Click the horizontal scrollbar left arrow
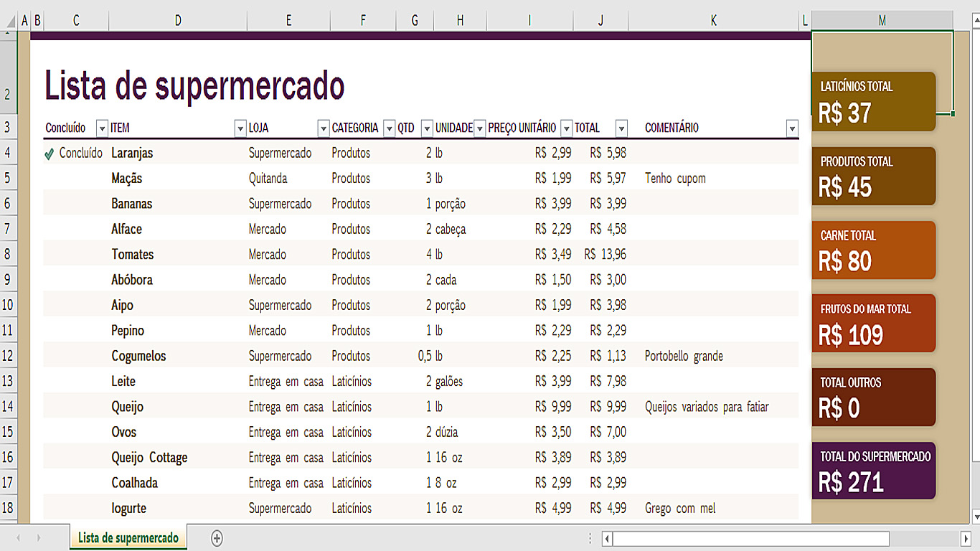The width and height of the screenshot is (980, 551). [607, 539]
